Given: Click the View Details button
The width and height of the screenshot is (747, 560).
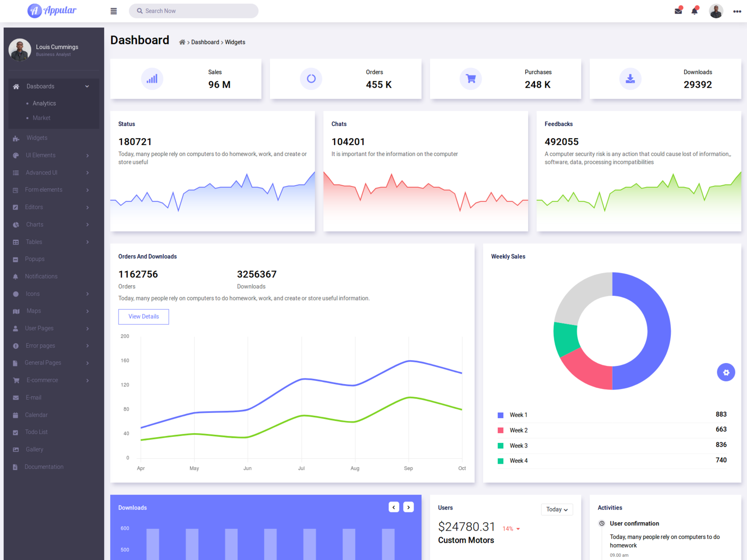Looking at the screenshot, I should coord(143,317).
